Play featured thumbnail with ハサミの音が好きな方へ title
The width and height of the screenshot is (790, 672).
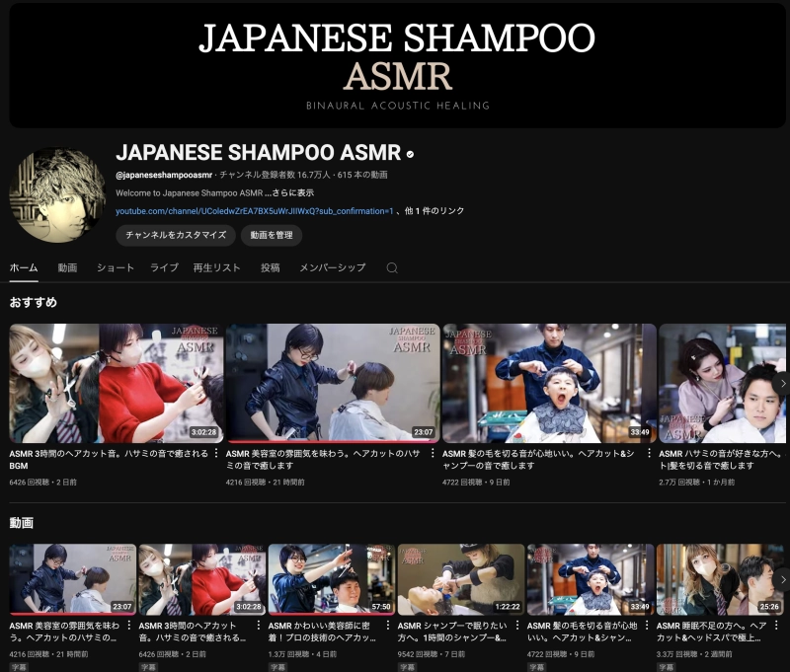[x=722, y=383]
